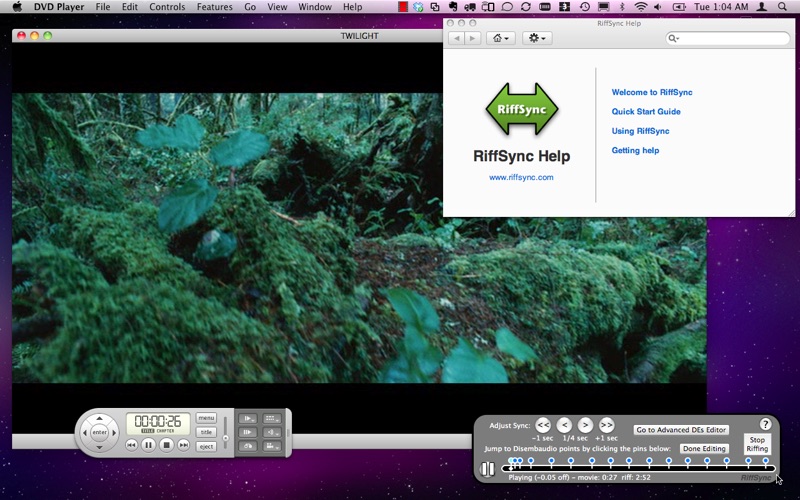Click the RiffSync timeline progress bar
Image resolution: width=800 pixels, height=500 pixels.
pyautogui.click(x=639, y=468)
